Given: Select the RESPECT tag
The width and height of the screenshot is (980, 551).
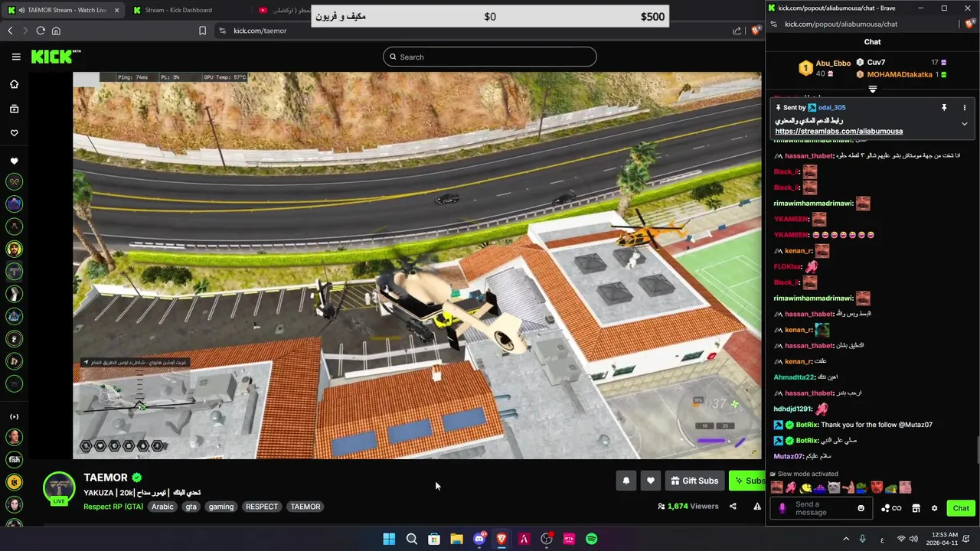Looking at the screenshot, I should tap(262, 507).
